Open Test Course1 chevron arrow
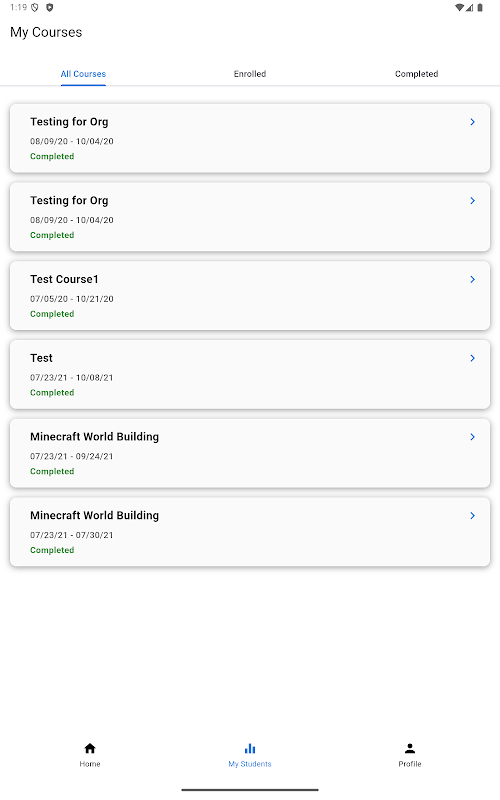This screenshot has width=500, height=800. tap(472, 279)
